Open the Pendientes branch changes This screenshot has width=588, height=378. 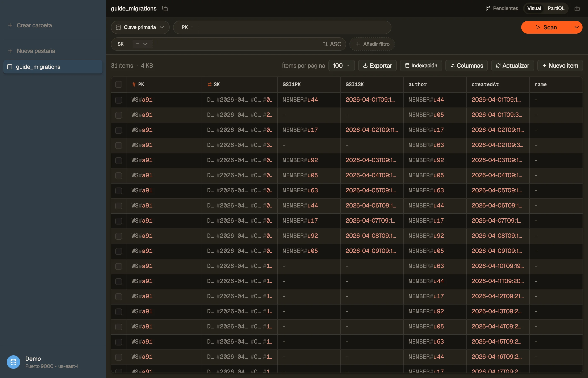[x=502, y=8]
